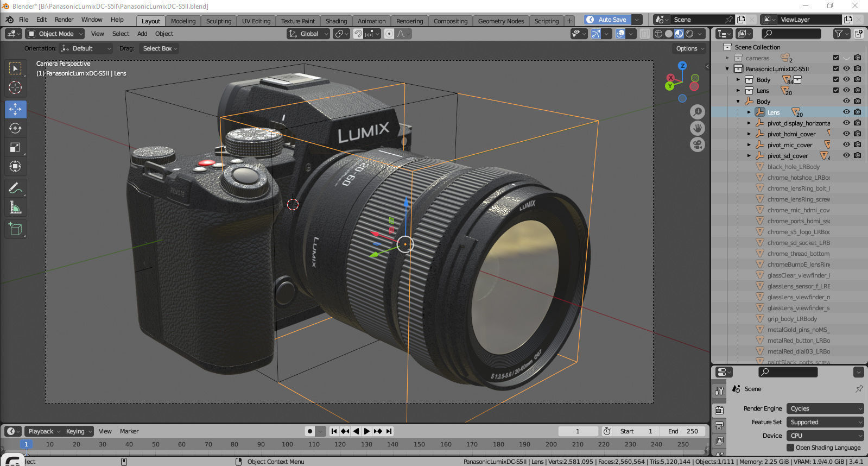Viewport: 868px width, 466px height.
Task: Toggle auto keying record button
Action: [x=310, y=431]
